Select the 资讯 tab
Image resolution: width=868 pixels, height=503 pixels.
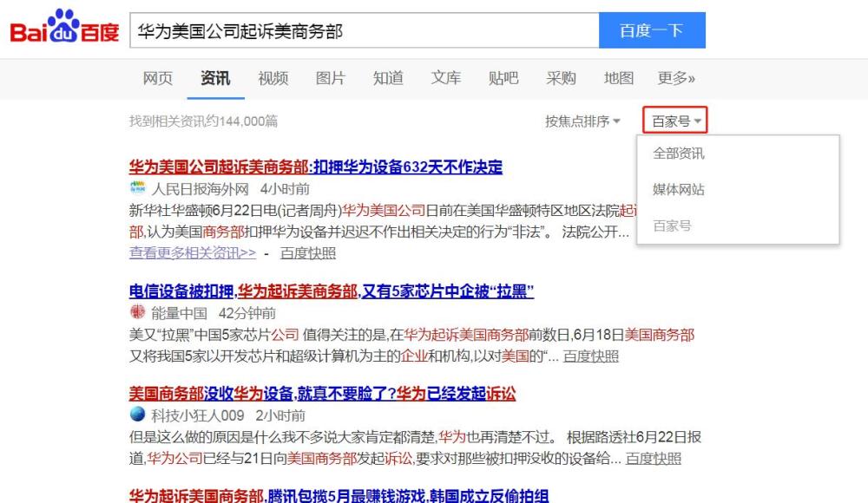point(215,79)
